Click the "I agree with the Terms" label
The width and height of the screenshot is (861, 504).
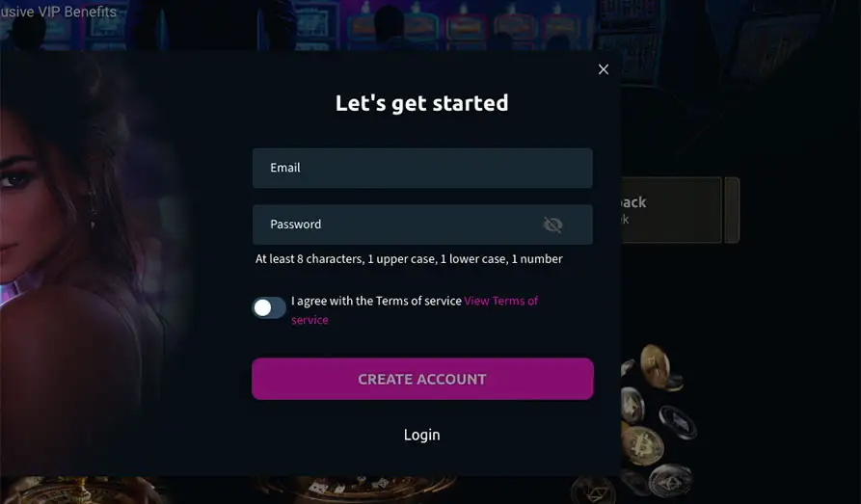tap(376, 301)
